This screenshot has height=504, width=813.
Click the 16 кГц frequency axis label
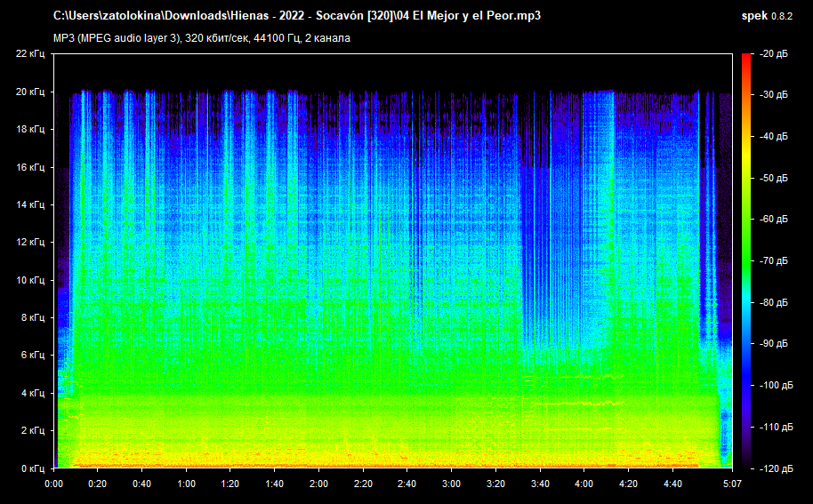point(30,167)
